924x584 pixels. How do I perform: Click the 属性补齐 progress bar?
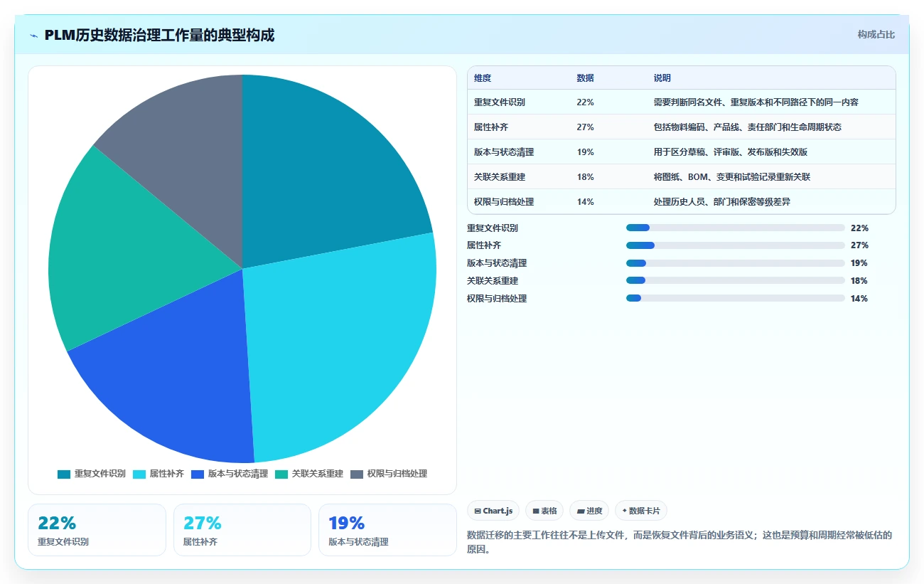[735, 245]
